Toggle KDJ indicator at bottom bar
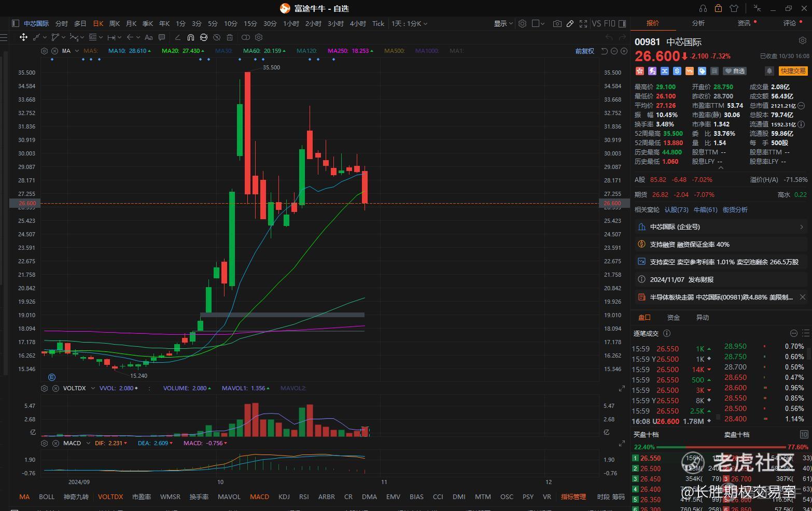 point(284,496)
